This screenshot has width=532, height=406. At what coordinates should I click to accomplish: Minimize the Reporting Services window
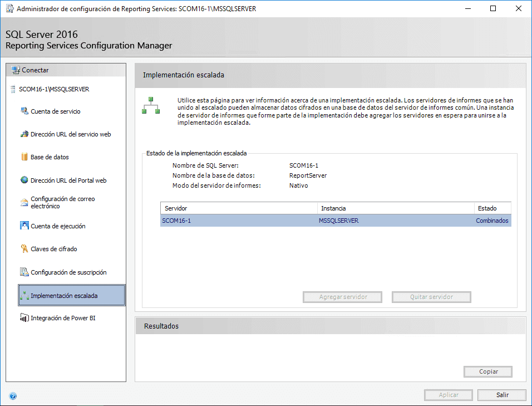468,8
